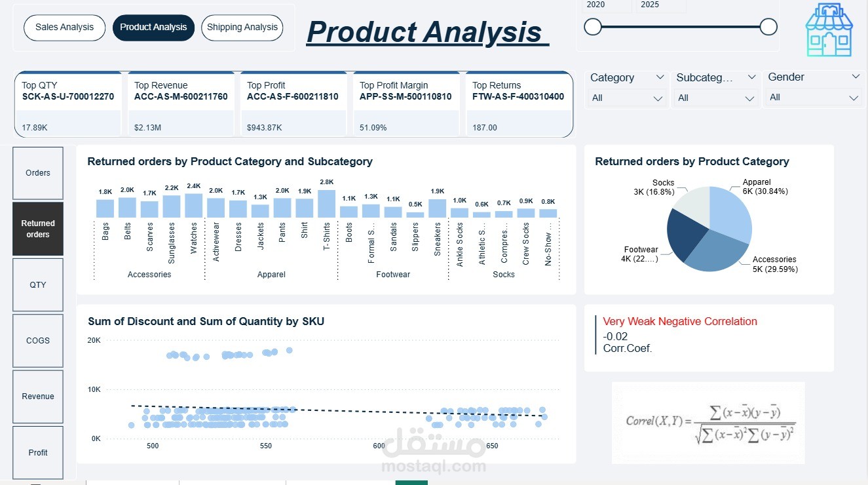Show the Revenue metric view

pos(37,396)
